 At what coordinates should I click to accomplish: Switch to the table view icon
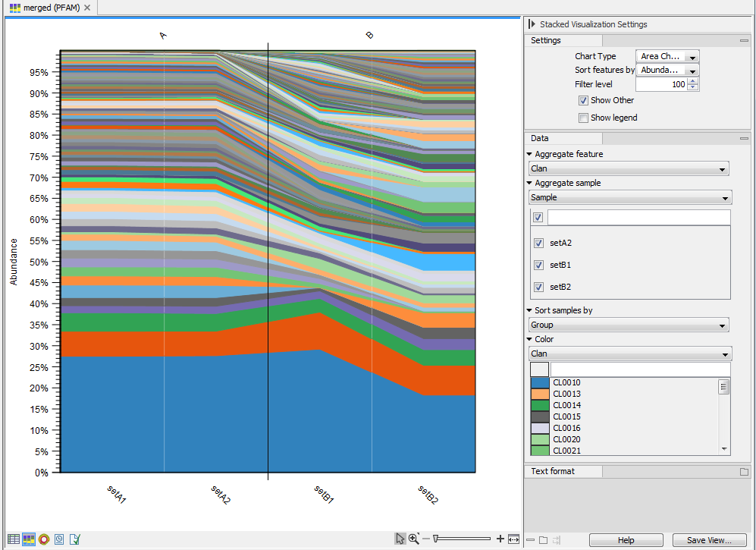14,539
